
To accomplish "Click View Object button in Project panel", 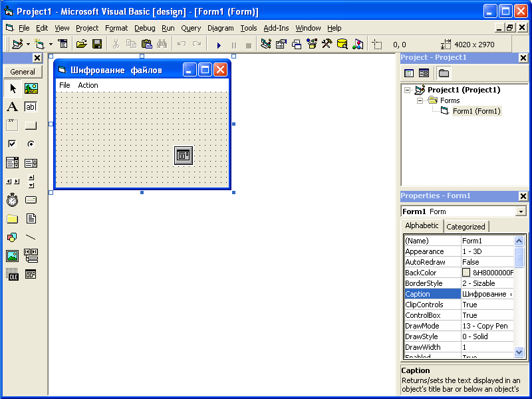I will pyautogui.click(x=424, y=73).
